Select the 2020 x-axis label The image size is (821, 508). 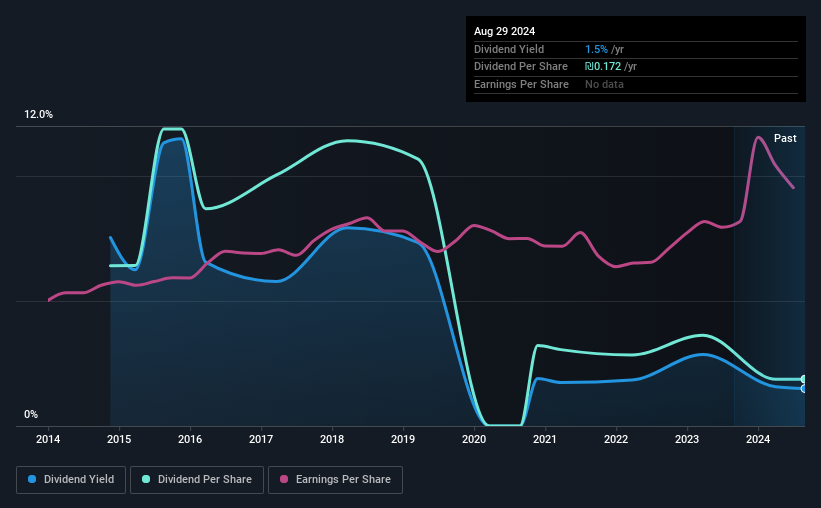pyautogui.click(x=474, y=439)
